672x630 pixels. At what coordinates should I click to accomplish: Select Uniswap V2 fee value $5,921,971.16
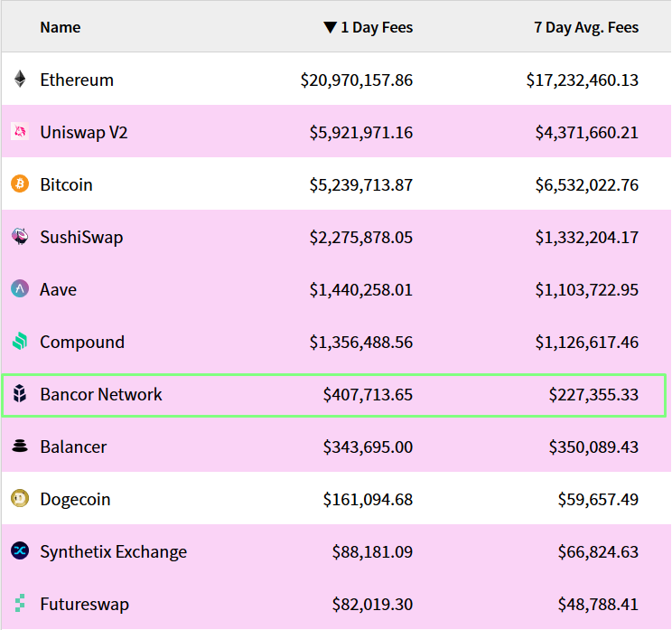(x=361, y=132)
